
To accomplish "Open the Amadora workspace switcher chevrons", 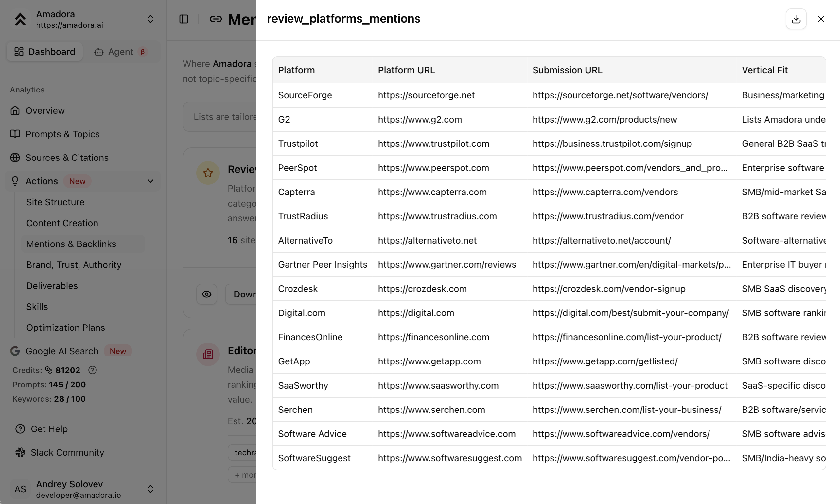I will tap(150, 19).
